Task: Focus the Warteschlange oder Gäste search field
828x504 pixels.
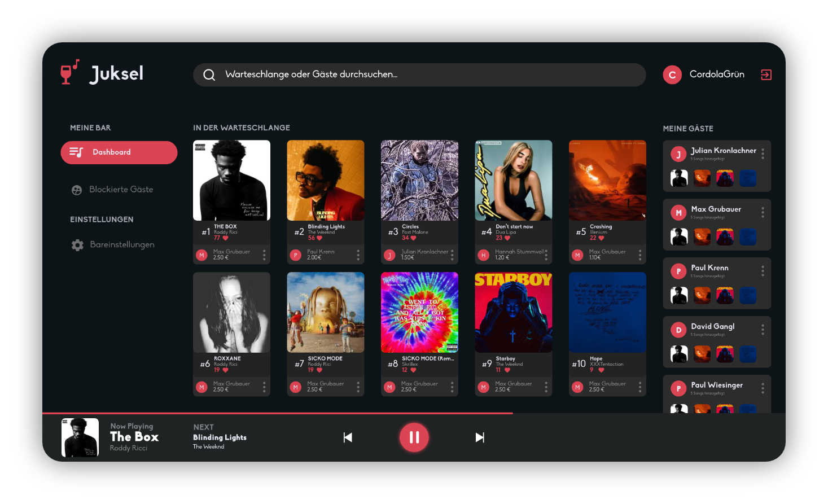Action: coord(419,74)
